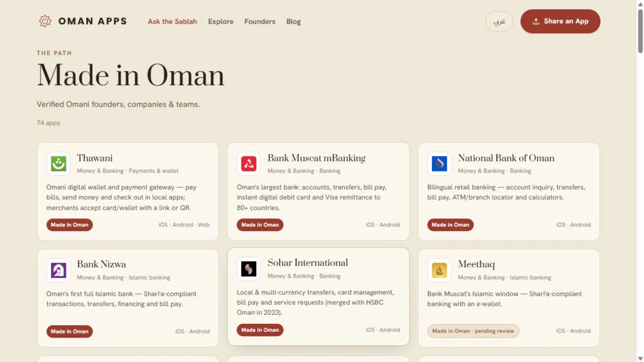Click Made in Oman badge on Bank Nizwa card
644x362 pixels.
(69, 331)
